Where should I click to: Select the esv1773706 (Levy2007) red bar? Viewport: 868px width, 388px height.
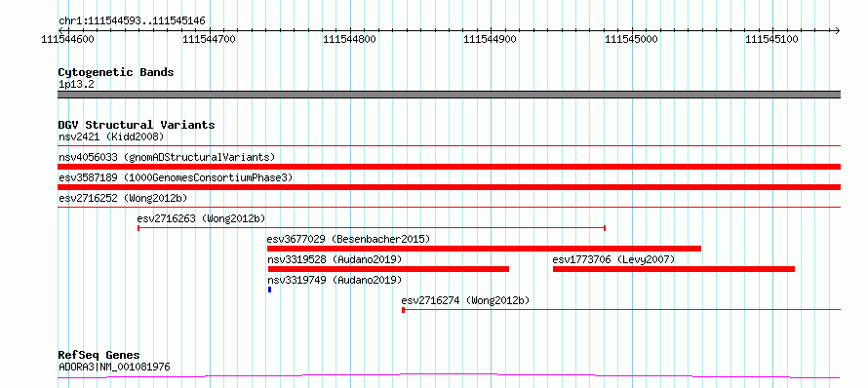[x=674, y=269]
